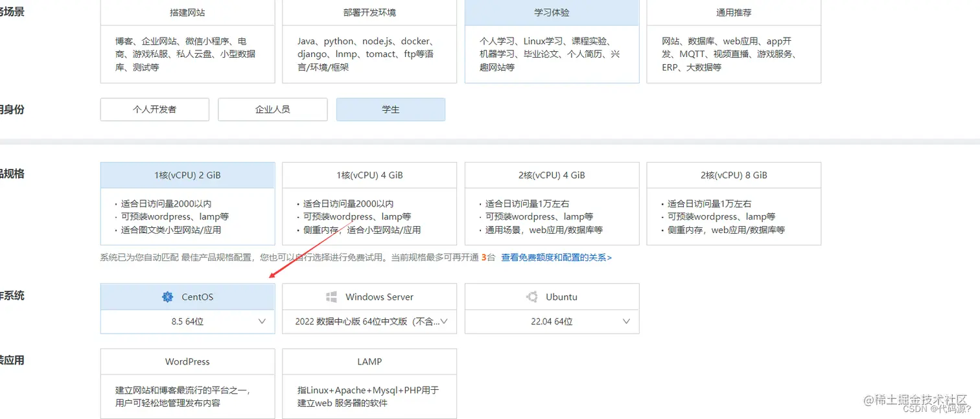Expand the CentOS 8.5 version dropdown
Image resolution: width=980 pixels, height=419 pixels.
pos(262,321)
